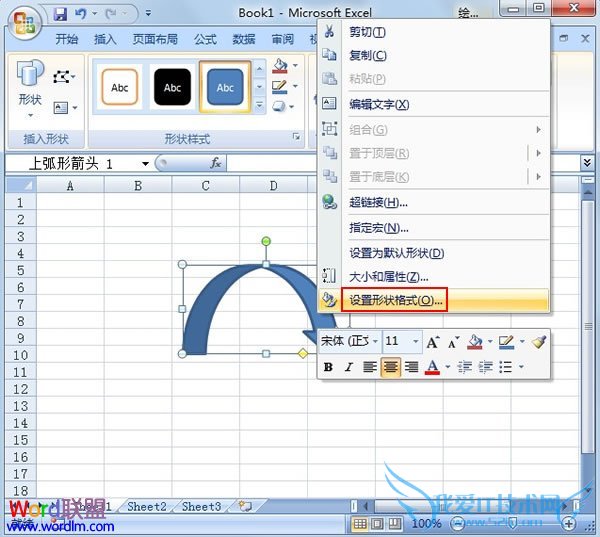Expand the shape styles gallery More arrow
This screenshot has width=600, height=537.
pyautogui.click(x=259, y=105)
